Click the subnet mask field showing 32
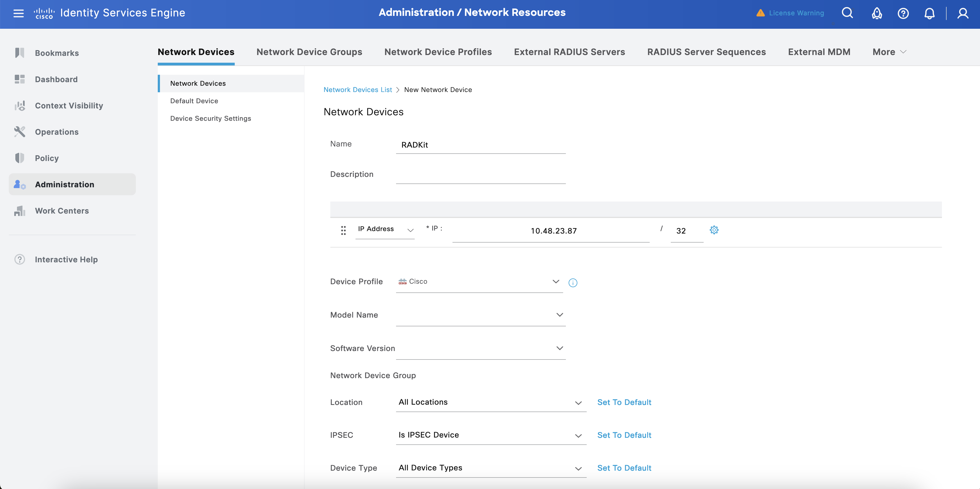The height and width of the screenshot is (489, 980). (687, 231)
